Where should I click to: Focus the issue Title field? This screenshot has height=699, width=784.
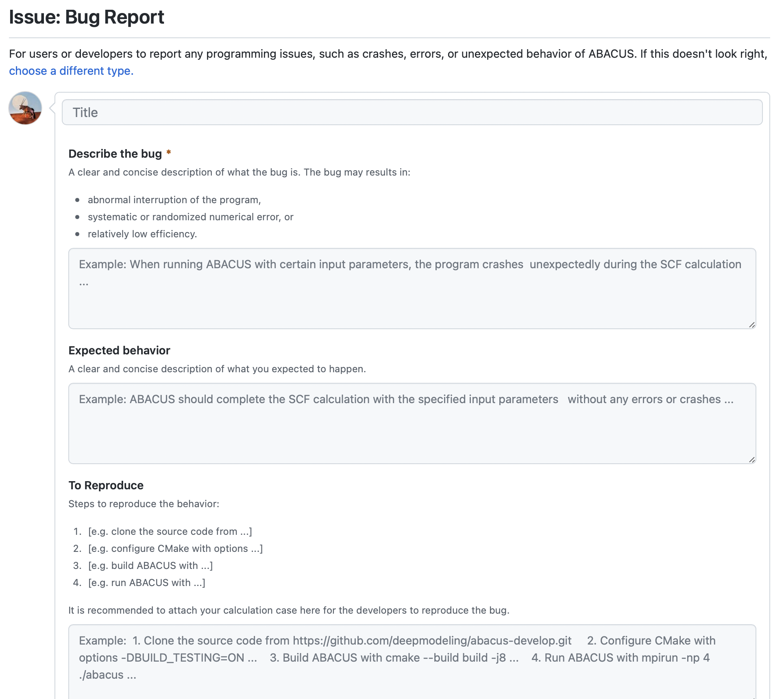412,112
